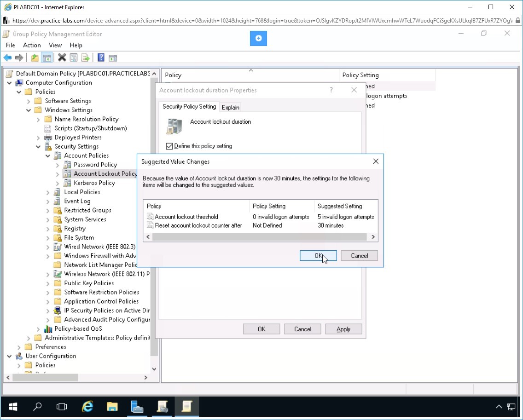This screenshot has width=523, height=420.
Task: Open the Help question mark toolbar icon
Action: [101, 58]
